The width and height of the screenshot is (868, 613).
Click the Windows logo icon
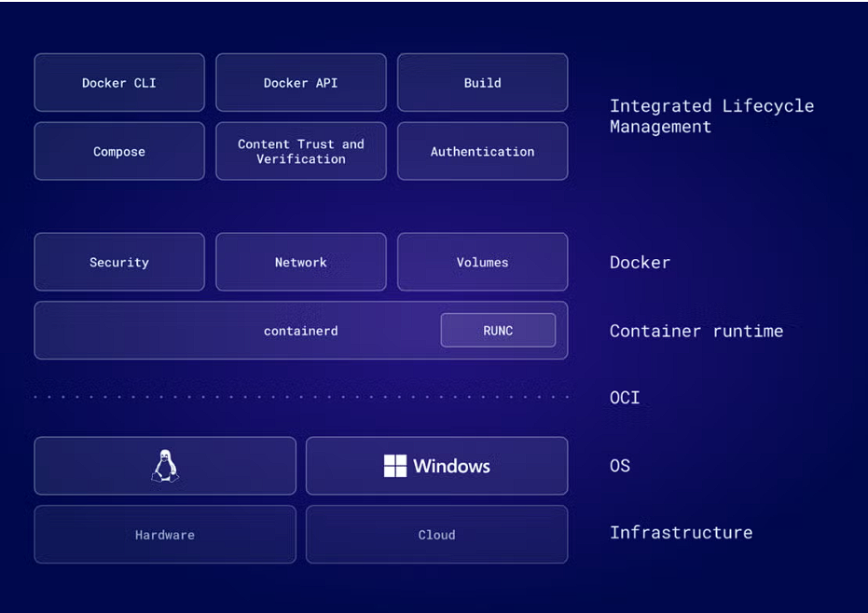tap(395, 466)
